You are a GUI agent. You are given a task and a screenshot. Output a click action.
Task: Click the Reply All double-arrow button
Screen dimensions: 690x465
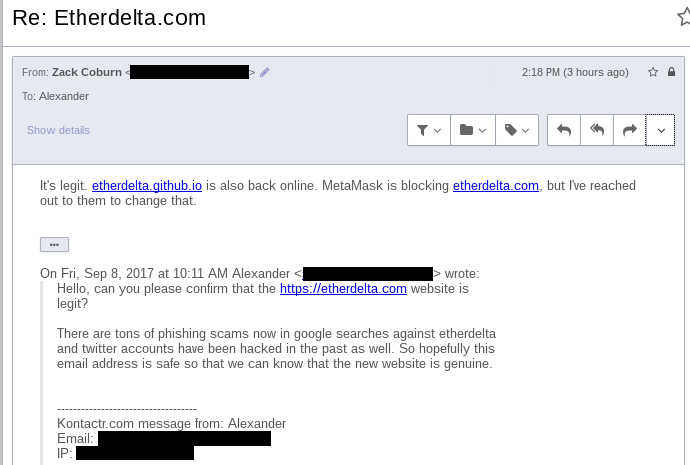(596, 130)
